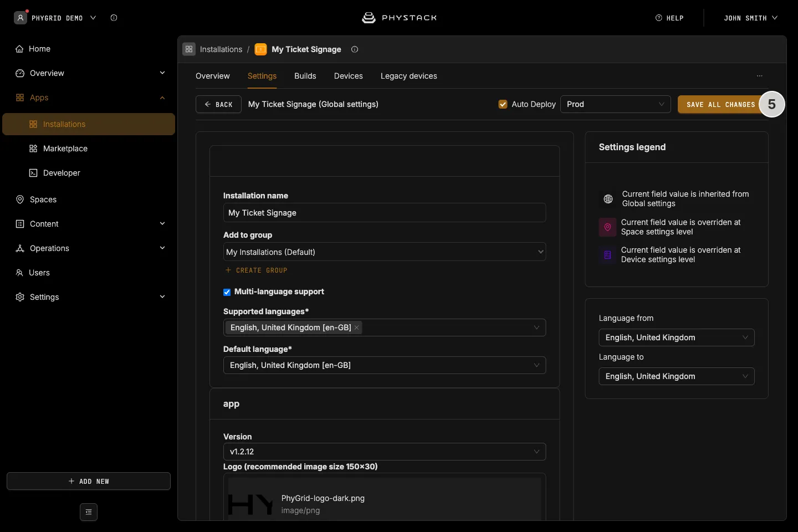The image size is (798, 532).
Task: Open the Add to group dropdown
Action: 385,252
